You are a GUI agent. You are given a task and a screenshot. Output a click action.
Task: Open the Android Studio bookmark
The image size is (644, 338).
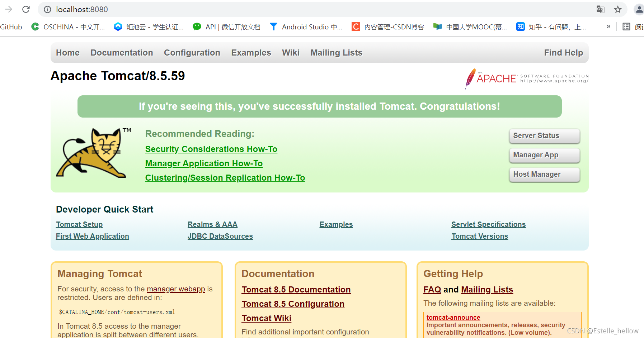click(x=306, y=27)
